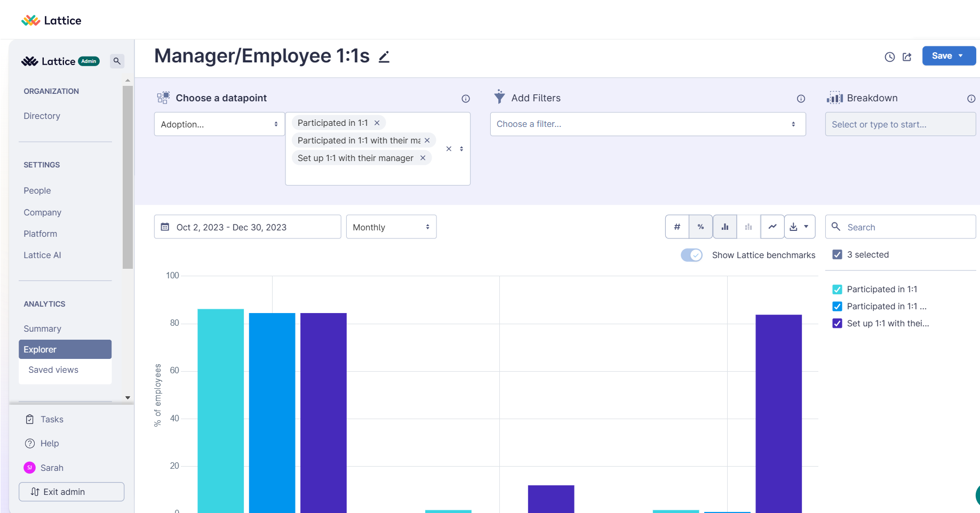Viewport: 980px width, 513px height.
Task: Open Saved views
Action: coord(53,370)
